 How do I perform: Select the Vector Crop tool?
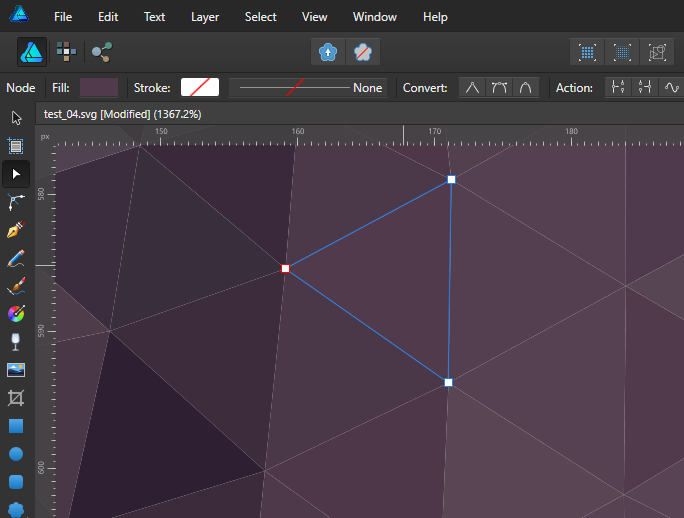[x=16, y=398]
